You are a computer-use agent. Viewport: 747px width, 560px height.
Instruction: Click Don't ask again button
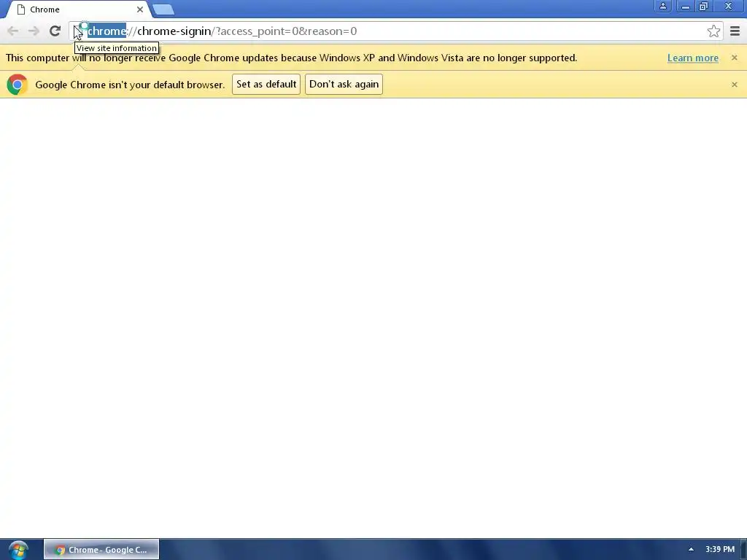[x=344, y=85]
